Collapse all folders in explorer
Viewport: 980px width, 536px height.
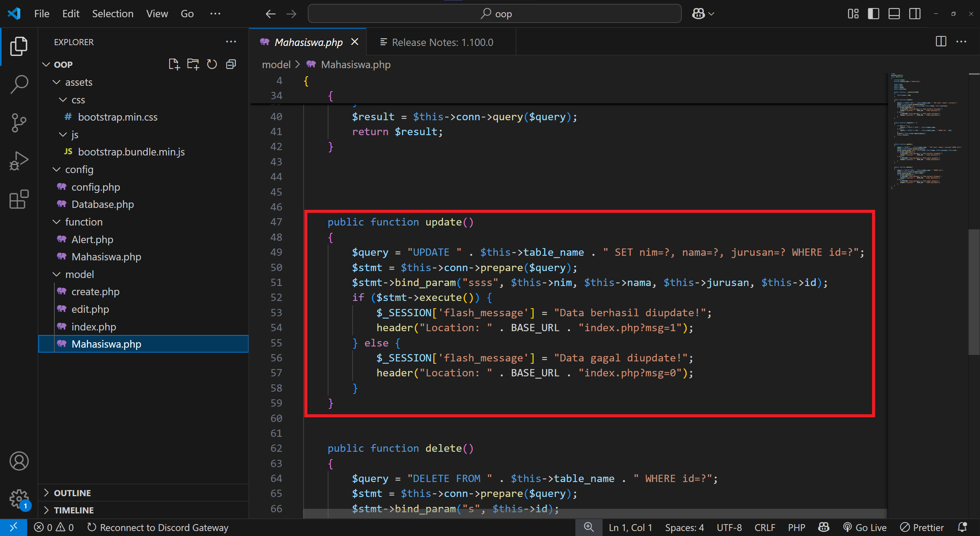pos(231,64)
